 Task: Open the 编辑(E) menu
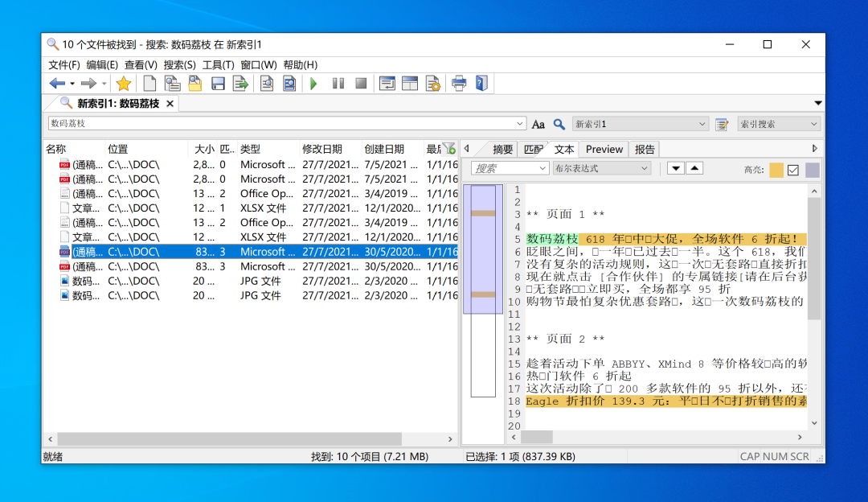(x=102, y=65)
